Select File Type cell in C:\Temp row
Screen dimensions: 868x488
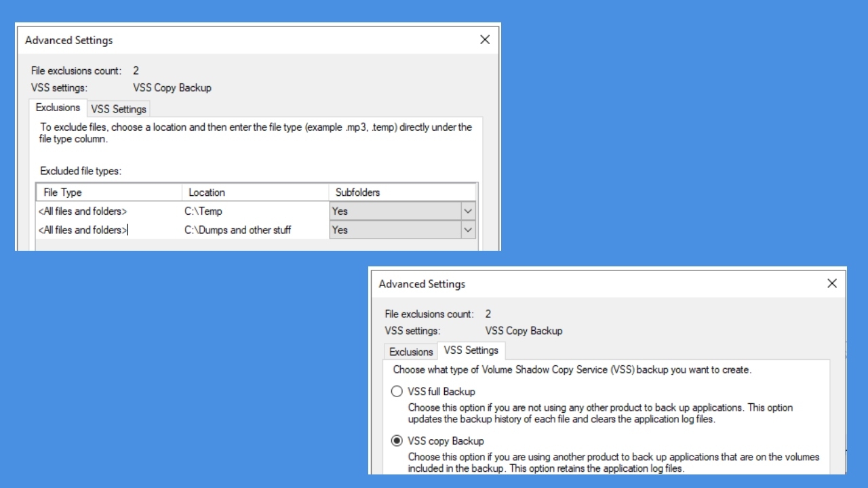(109, 211)
